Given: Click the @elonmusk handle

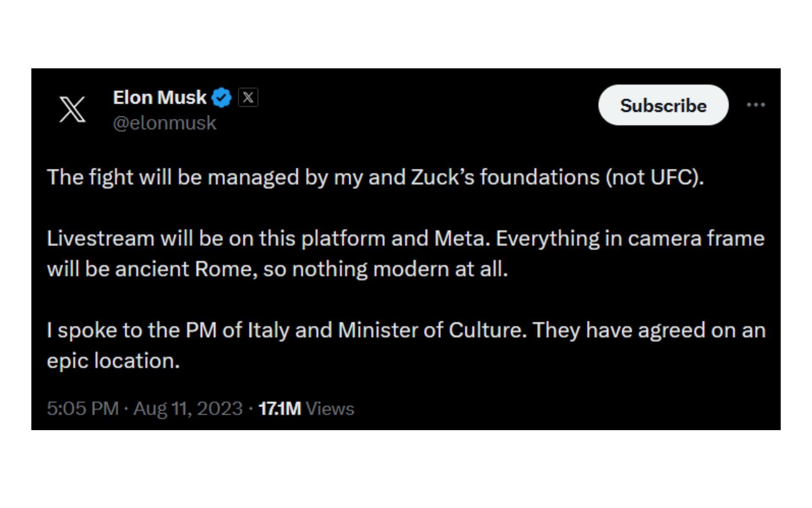Looking at the screenshot, I should click(165, 123).
